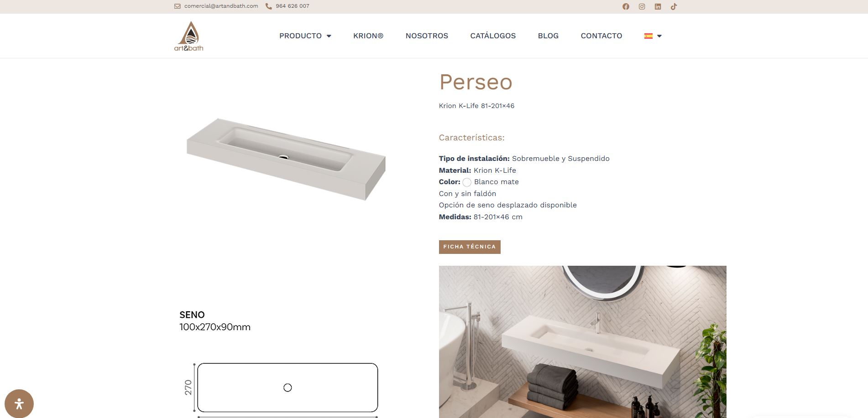Open the accessibility widget button
The height and width of the screenshot is (418, 868).
pos(19,403)
